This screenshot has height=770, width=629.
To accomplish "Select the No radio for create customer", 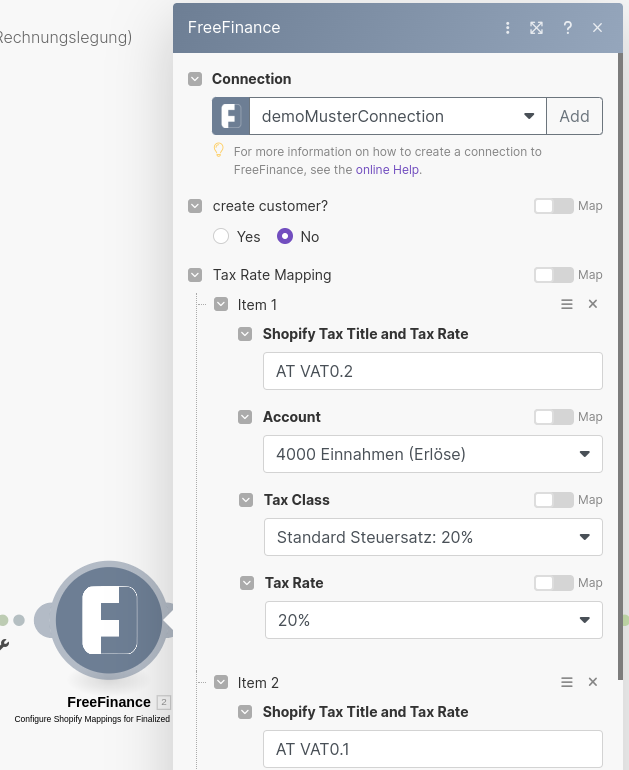I will pos(285,237).
